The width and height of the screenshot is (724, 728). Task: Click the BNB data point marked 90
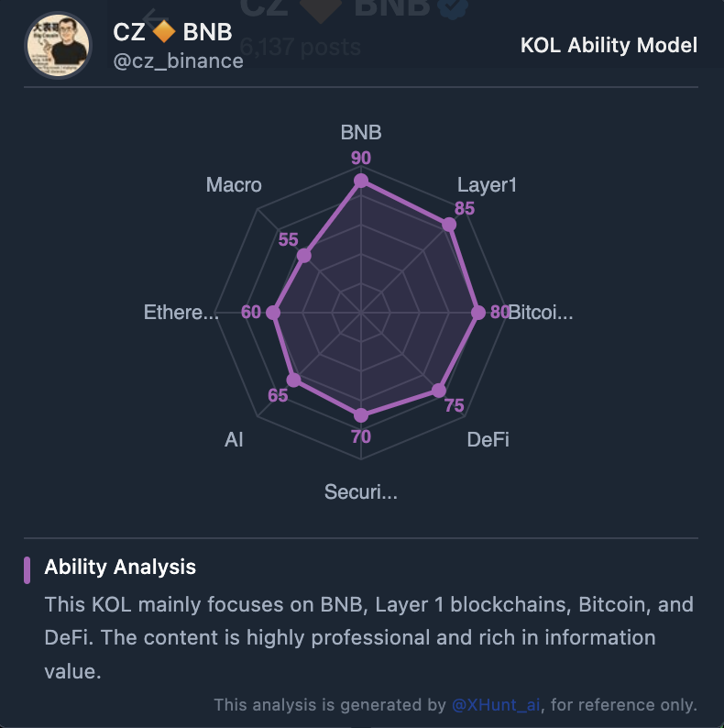[x=361, y=181]
